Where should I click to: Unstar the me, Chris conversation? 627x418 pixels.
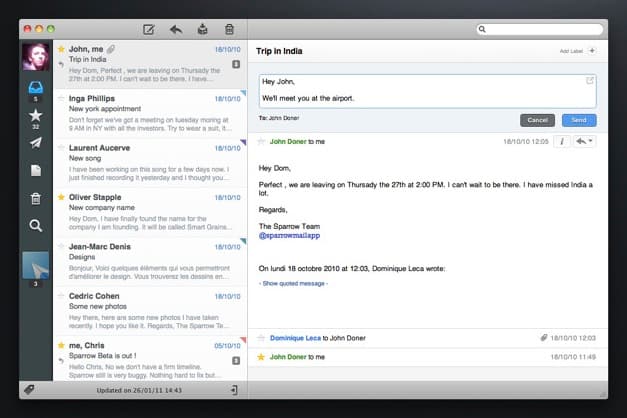coord(61,346)
